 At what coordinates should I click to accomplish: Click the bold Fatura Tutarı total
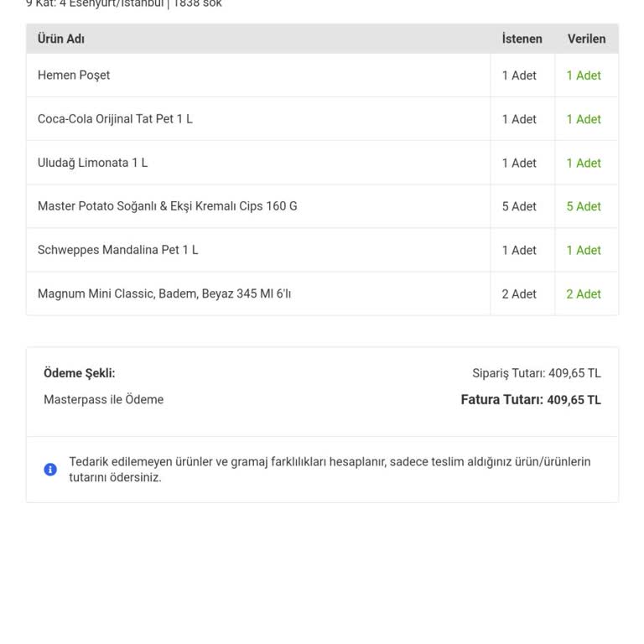pyautogui.click(x=531, y=400)
